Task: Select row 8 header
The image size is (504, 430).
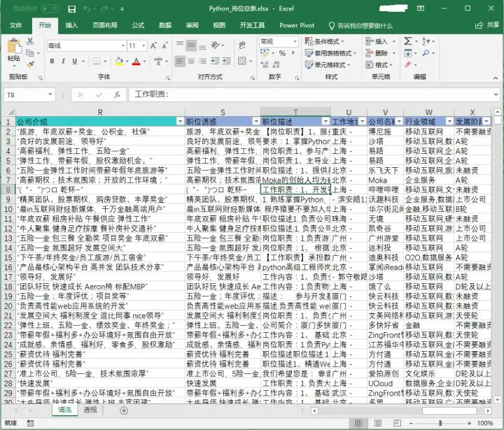Action: pyautogui.click(x=8, y=189)
